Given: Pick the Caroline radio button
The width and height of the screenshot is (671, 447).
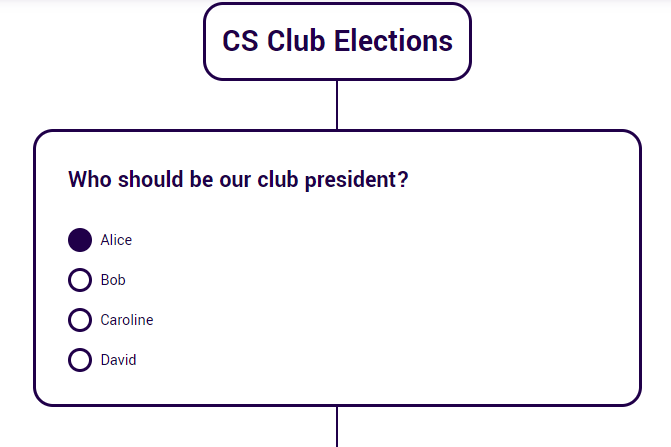Looking at the screenshot, I should pos(80,320).
